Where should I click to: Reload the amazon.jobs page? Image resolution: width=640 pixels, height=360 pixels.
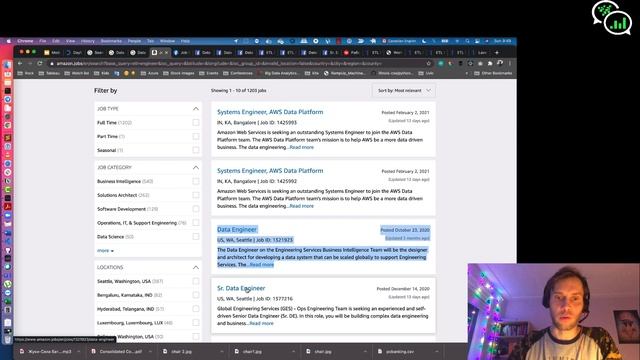[40, 63]
